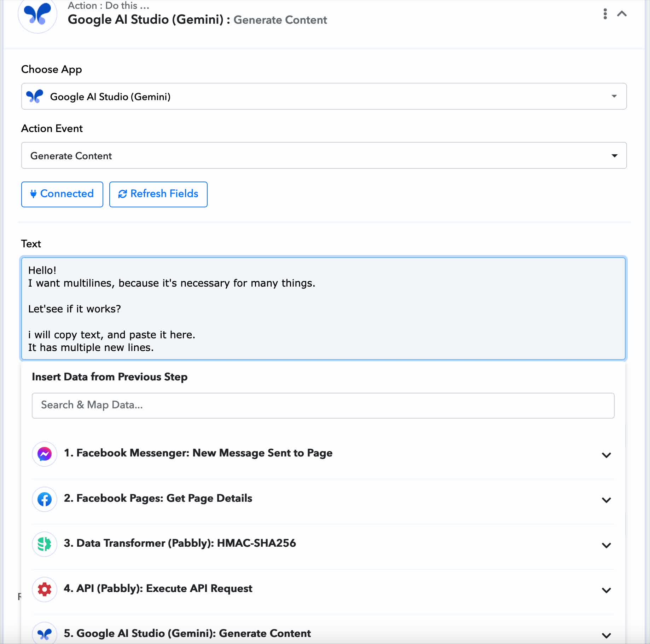Click the Gemini icon inside Choose App field

[35, 96]
